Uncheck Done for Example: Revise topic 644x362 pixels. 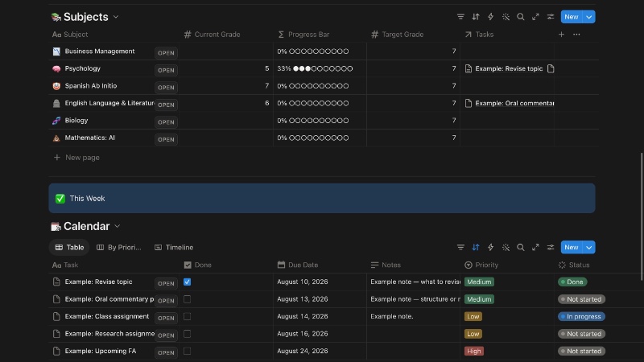click(187, 282)
